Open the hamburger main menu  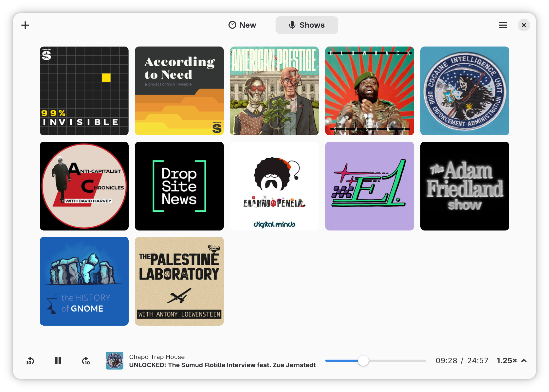503,25
